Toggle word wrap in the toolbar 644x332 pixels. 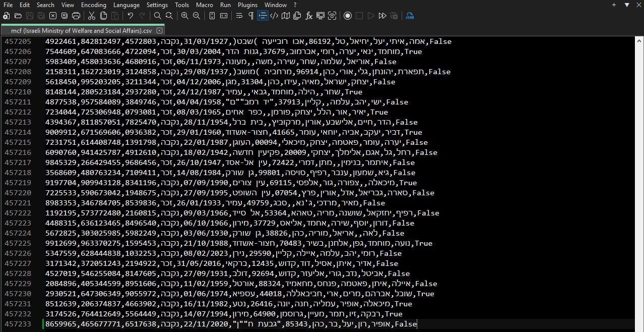point(239,16)
